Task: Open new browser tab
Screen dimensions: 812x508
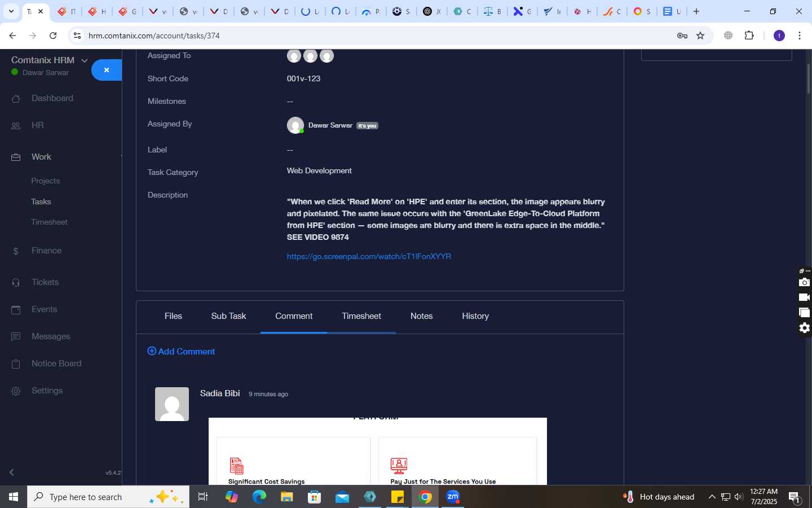Action: 696,11
